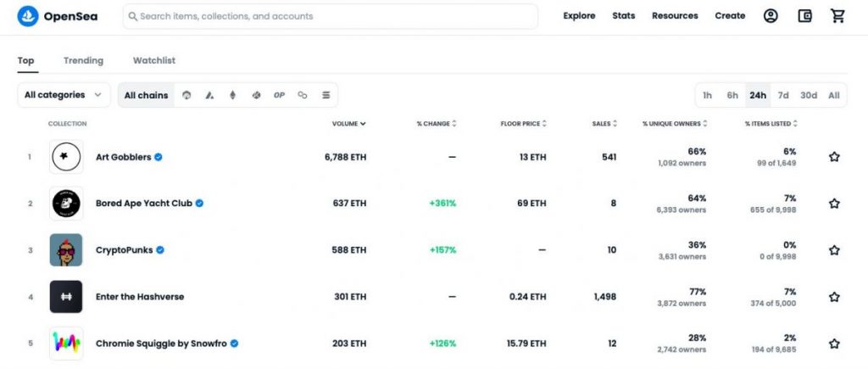This screenshot has width=868, height=369.
Task: Sort by Sales column
Action: point(604,124)
